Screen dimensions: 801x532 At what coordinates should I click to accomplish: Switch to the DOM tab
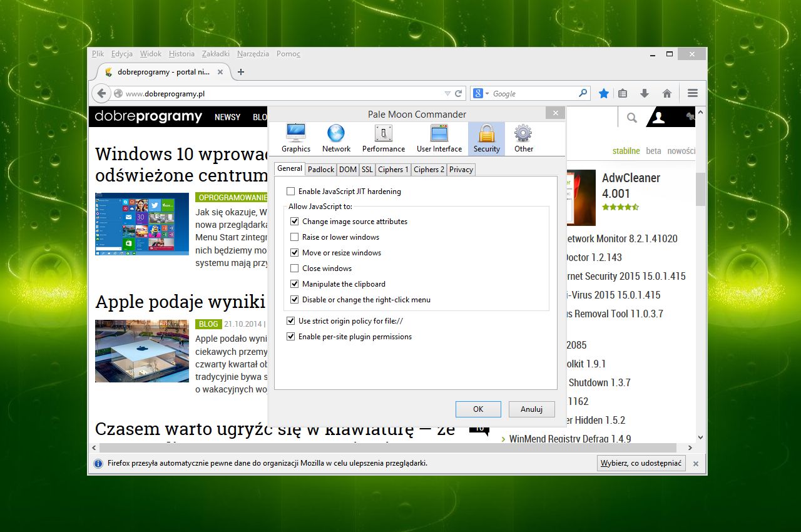348,170
